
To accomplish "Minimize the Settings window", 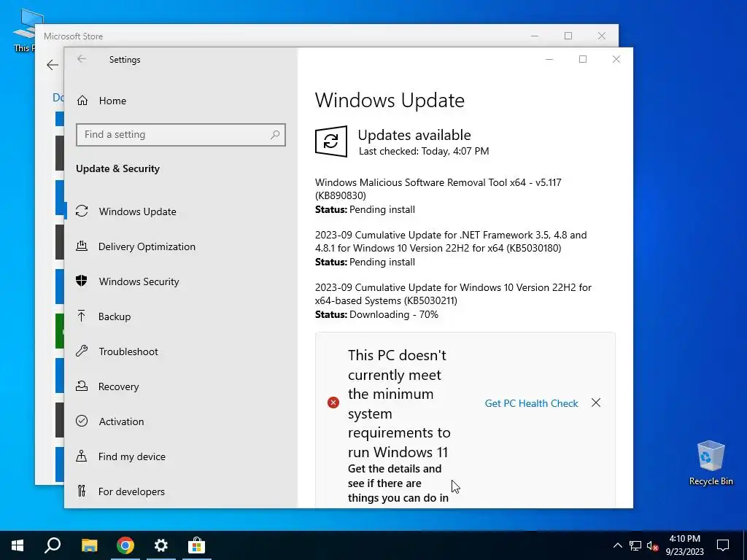I will [549, 59].
